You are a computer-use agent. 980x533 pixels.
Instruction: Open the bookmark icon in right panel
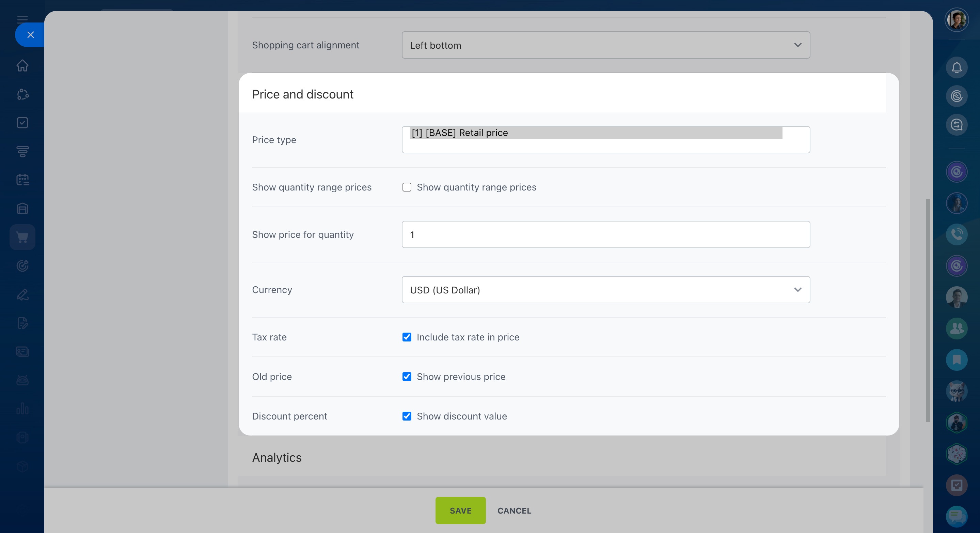pos(957,360)
